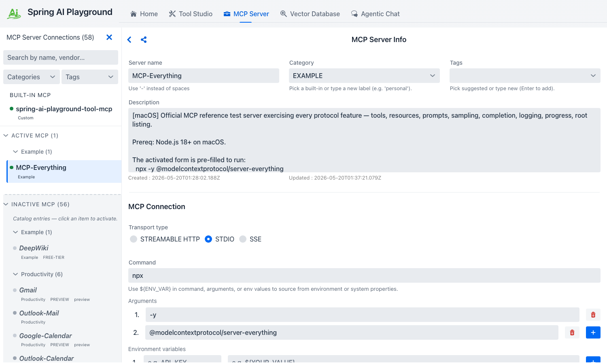
Task: Open the Home tab
Action: coord(144,14)
